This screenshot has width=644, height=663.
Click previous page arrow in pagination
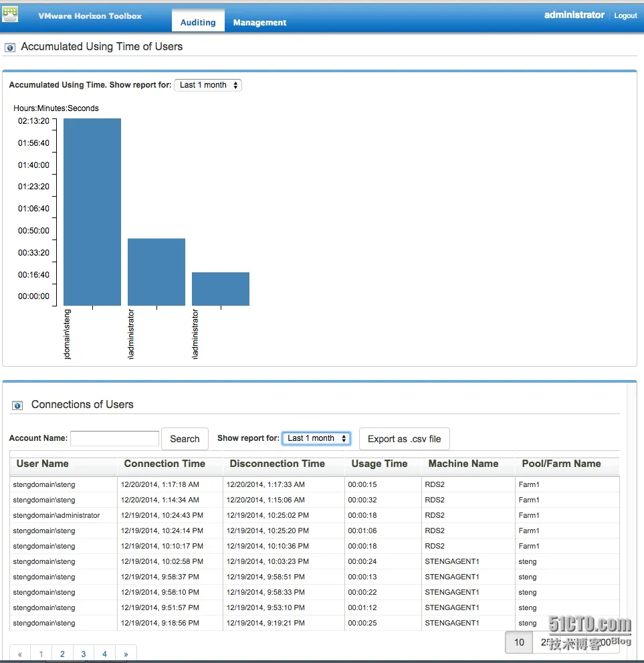(20, 654)
